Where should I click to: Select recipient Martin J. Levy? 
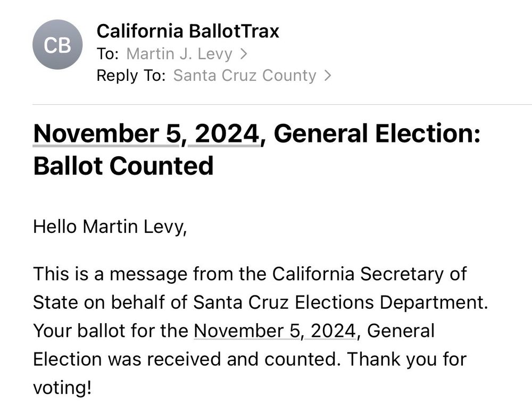pos(179,54)
